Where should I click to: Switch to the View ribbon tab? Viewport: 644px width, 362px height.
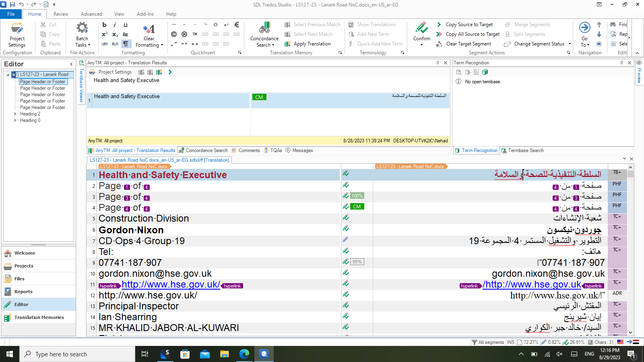coord(119,14)
